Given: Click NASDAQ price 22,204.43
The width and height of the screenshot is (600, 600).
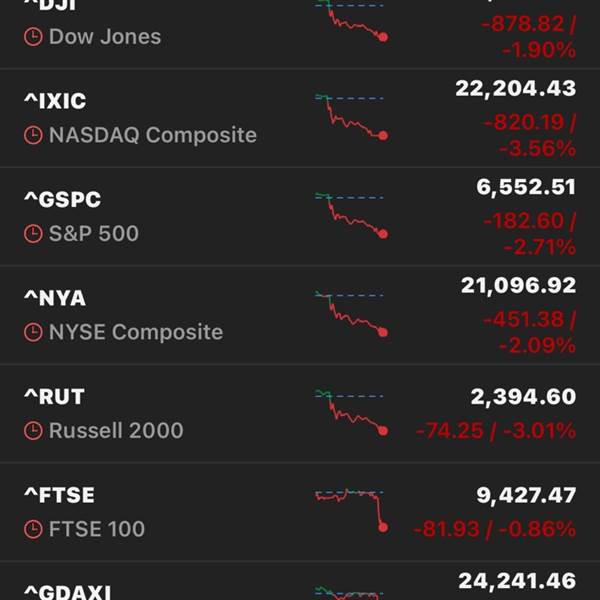Looking at the screenshot, I should point(515,89).
